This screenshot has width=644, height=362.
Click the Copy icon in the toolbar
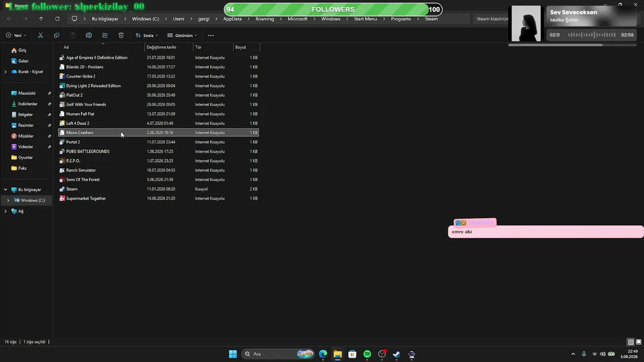(56, 35)
